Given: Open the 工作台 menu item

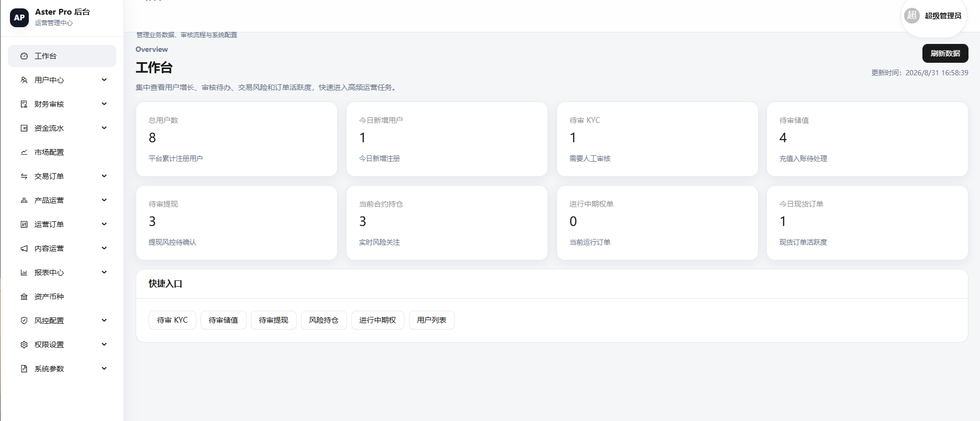Looking at the screenshot, I should (62, 56).
